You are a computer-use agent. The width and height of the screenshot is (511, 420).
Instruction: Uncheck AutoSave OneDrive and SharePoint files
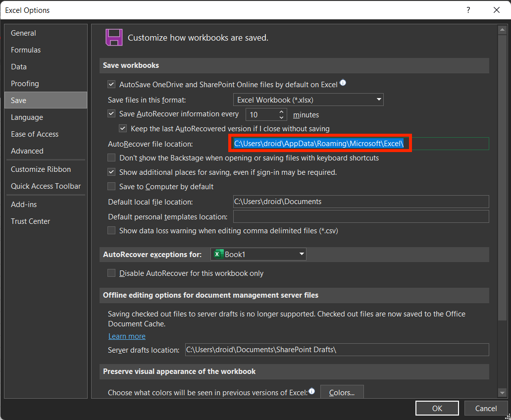(x=111, y=85)
